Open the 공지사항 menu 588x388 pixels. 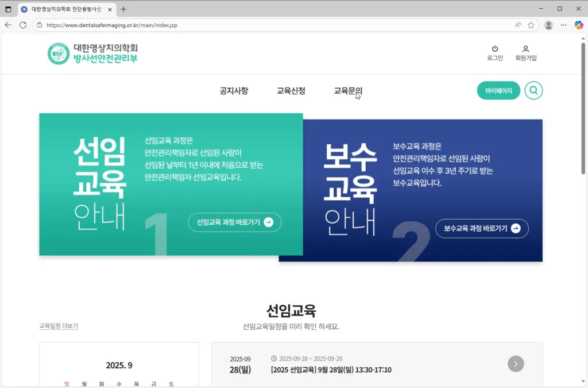coord(233,91)
